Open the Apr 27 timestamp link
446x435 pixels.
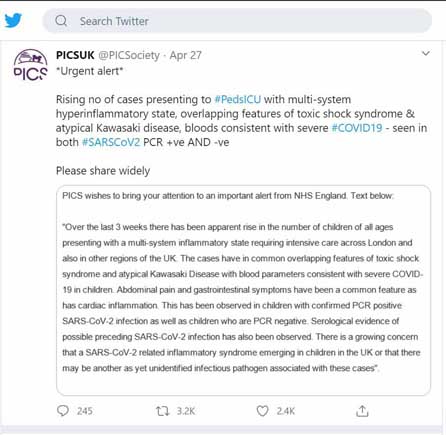coord(185,55)
